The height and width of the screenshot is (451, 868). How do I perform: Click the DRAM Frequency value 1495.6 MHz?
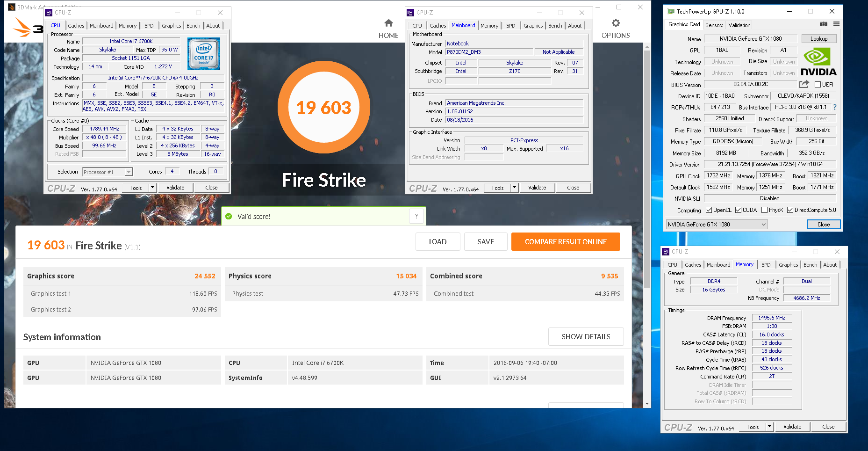point(772,318)
